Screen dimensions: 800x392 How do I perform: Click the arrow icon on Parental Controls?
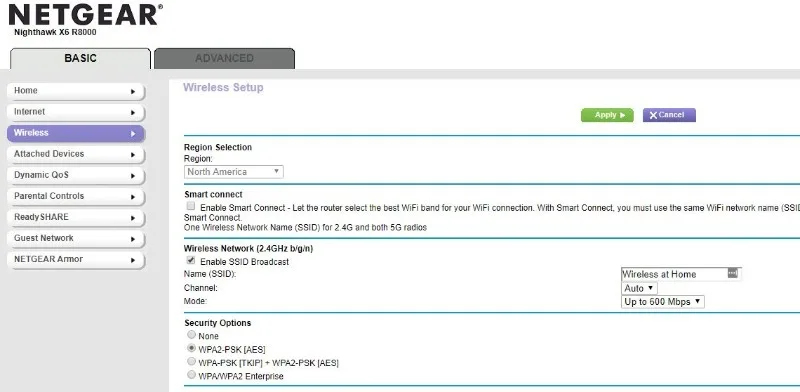pos(133,197)
